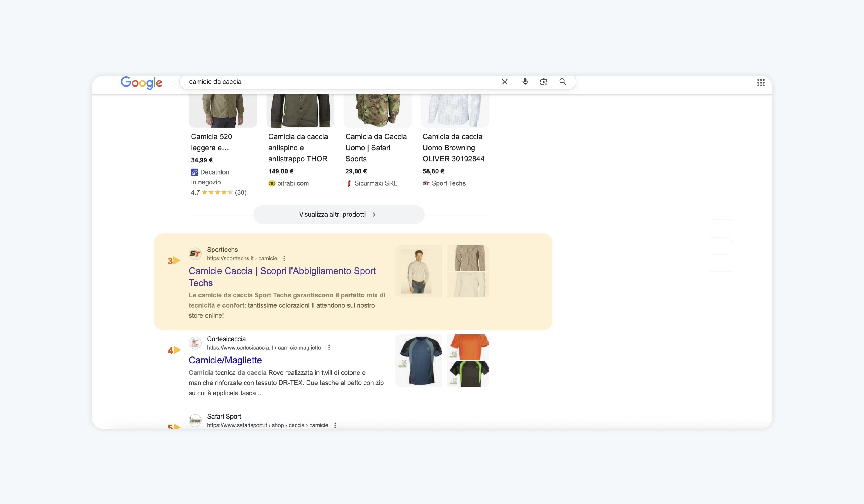Open the Decathlon store logo icon
The image size is (864, 504).
click(194, 172)
